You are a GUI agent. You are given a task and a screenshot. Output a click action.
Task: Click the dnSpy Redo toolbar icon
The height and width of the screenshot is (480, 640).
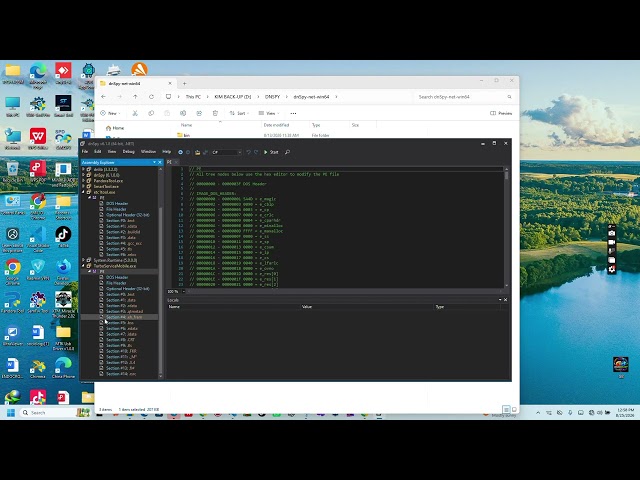[256, 152]
